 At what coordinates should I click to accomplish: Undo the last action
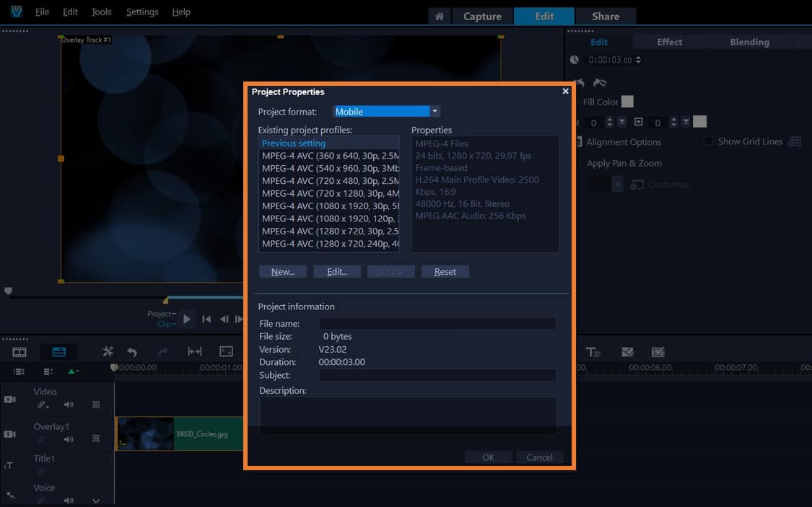[131, 351]
